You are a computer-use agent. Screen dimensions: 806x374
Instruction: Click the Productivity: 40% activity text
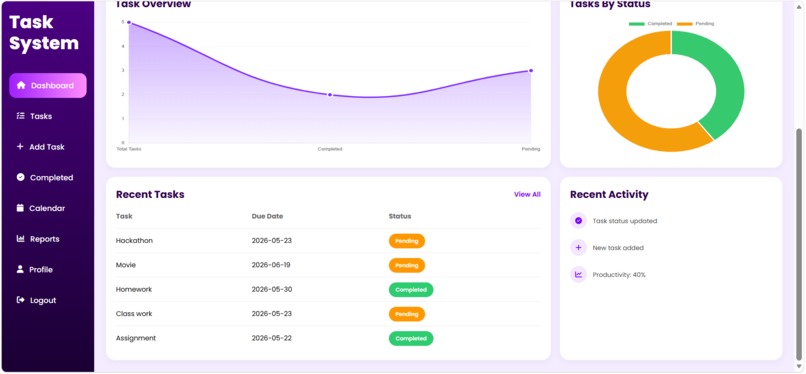(x=619, y=275)
